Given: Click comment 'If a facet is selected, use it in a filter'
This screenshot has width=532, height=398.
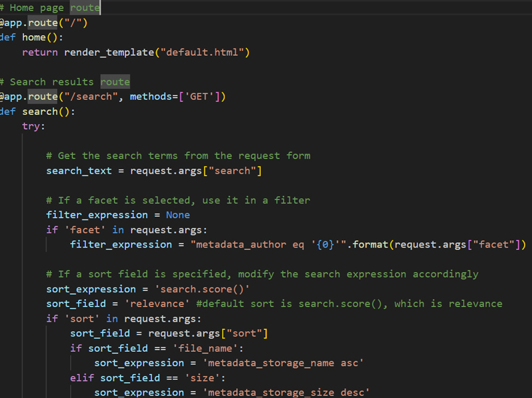Looking at the screenshot, I should click(x=178, y=200).
